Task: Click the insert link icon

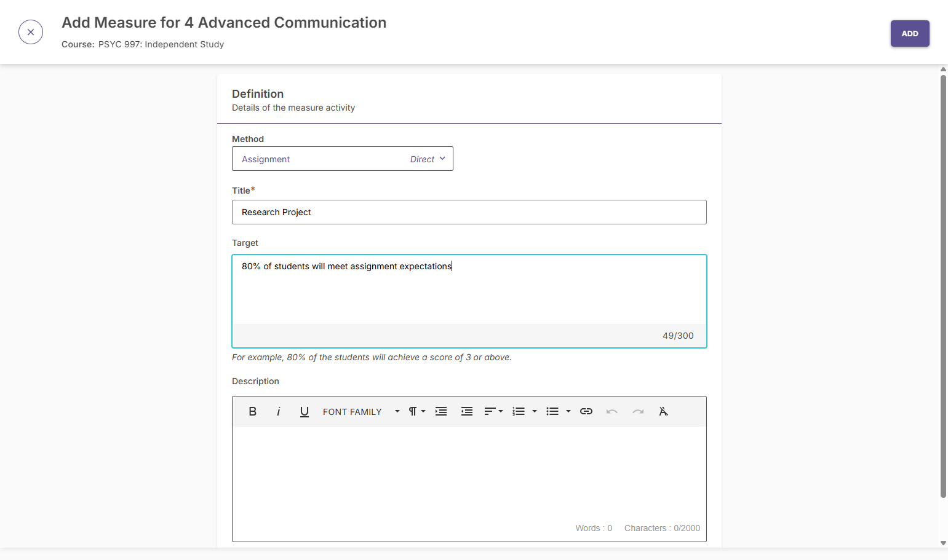Action: 586,411
